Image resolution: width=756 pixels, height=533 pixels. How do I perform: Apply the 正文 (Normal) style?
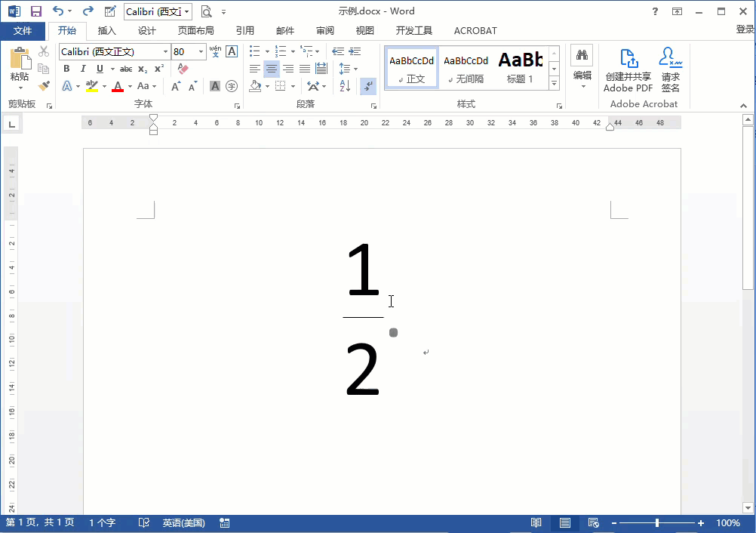point(412,68)
